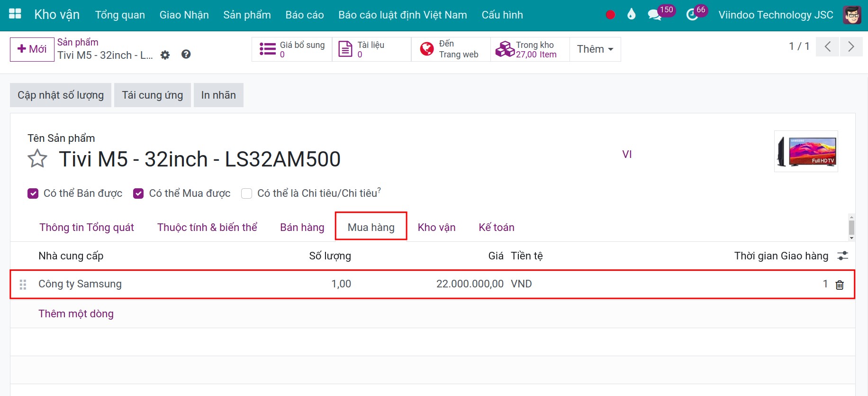This screenshot has height=396, width=868.
Task: Open optional columns settings icon in table header
Action: coord(842,256)
